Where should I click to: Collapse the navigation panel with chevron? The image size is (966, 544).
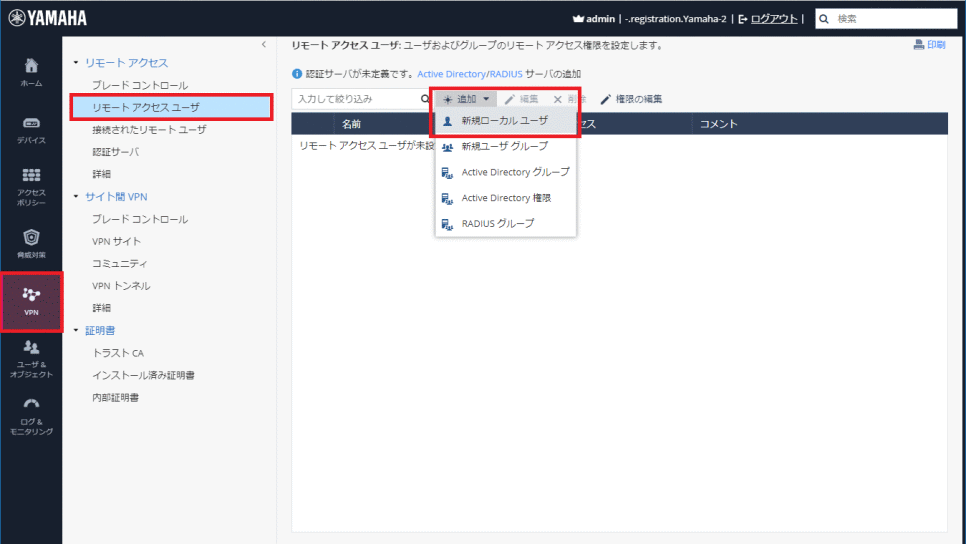point(263,45)
